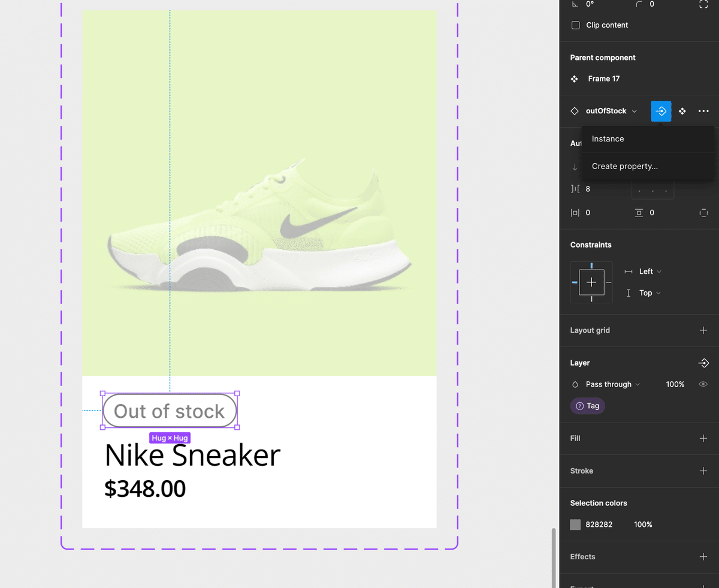719x588 pixels.
Task: Open the three-dot more options menu
Action: click(x=703, y=111)
